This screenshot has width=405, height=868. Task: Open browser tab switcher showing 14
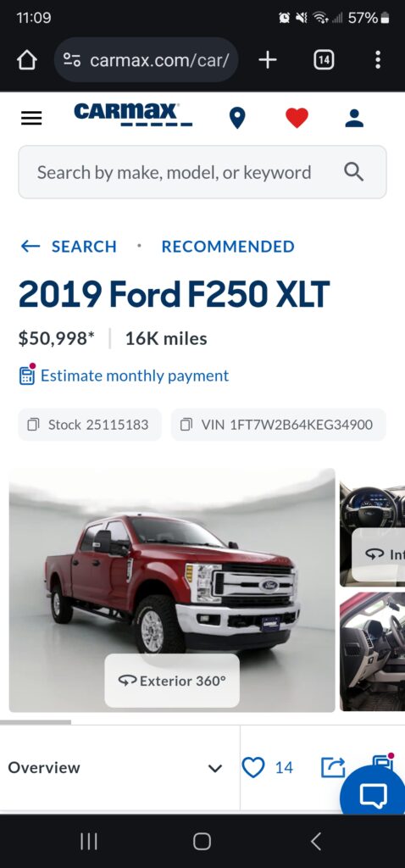click(x=324, y=60)
